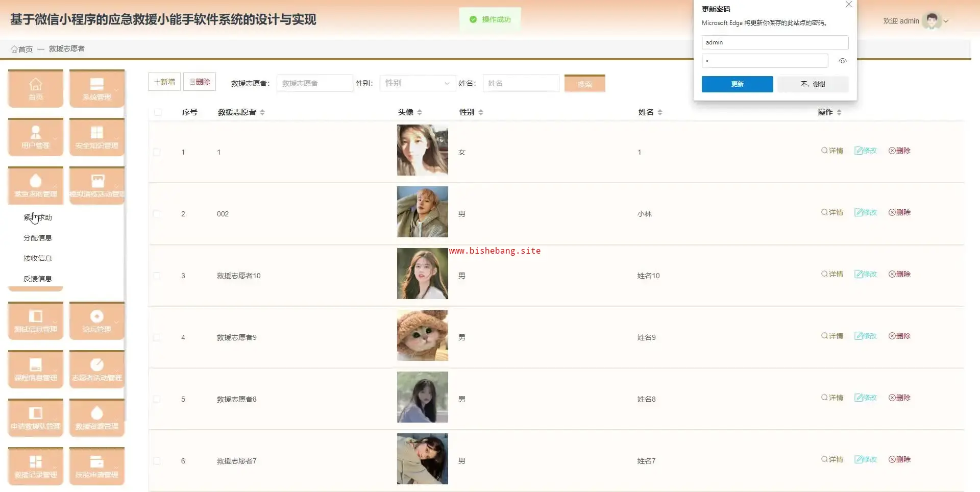Open the 安全知识管理 sidebar tile
Screen dimensions: 980x492
click(x=97, y=137)
